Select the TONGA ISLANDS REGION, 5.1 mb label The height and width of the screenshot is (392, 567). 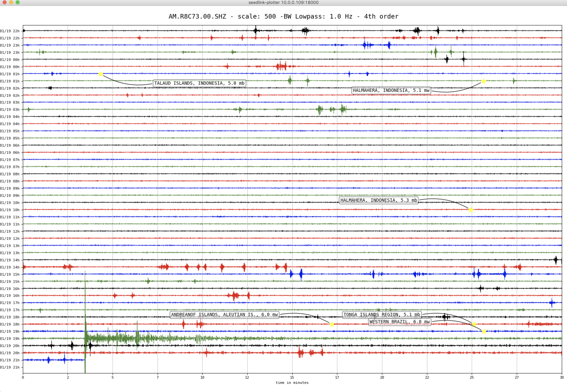382,315
